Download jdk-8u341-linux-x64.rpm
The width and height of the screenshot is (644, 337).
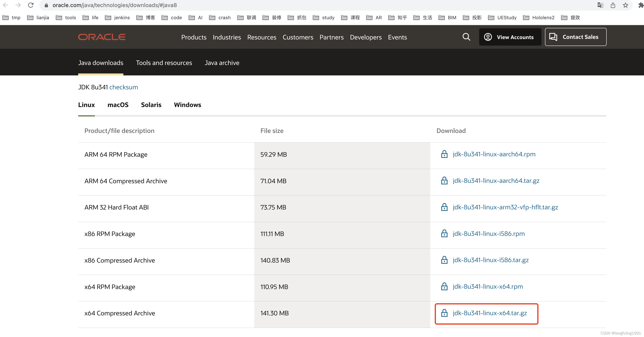point(488,287)
